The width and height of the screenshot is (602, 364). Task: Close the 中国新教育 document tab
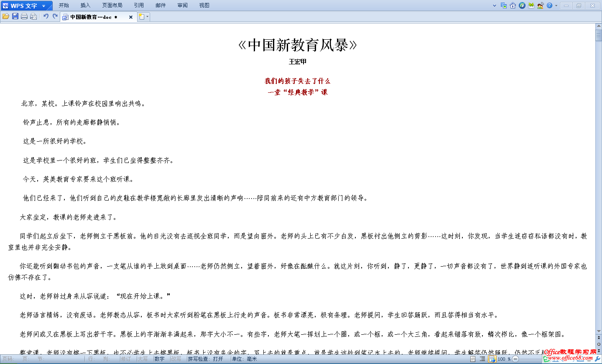[131, 17]
